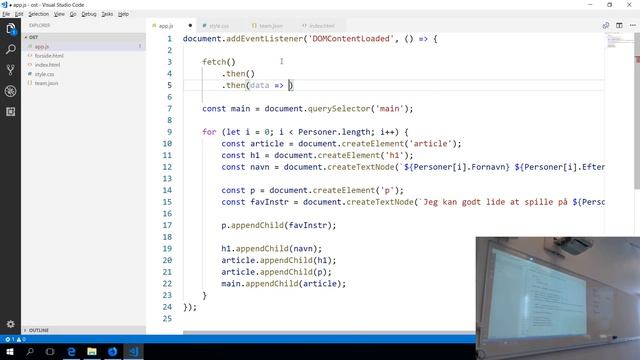Click 'DOMContentLoaded' string in line 1
The height and width of the screenshot is (360, 640).
point(351,39)
